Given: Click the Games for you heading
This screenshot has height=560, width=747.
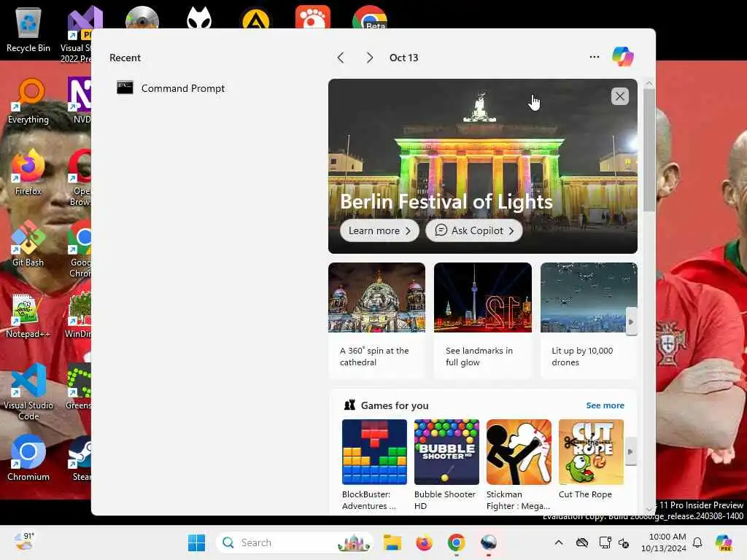Looking at the screenshot, I should point(395,405).
